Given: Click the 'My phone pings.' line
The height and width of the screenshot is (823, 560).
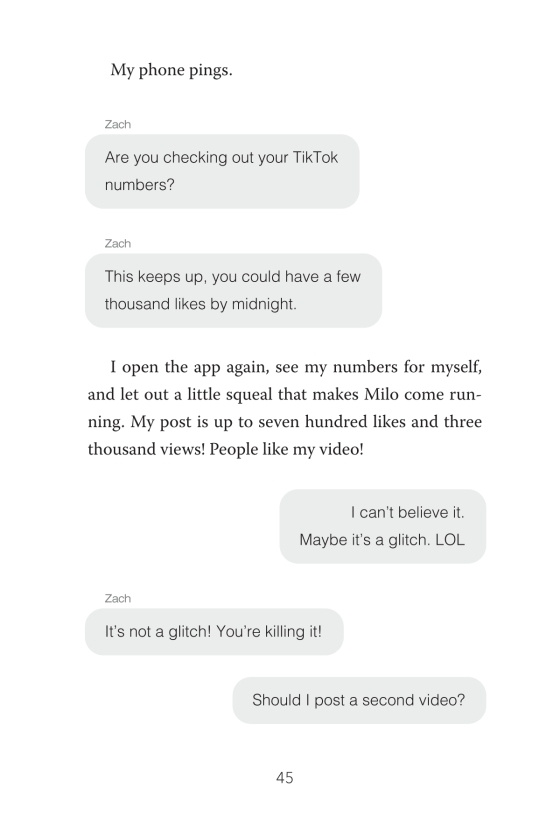Looking at the screenshot, I should point(171,70).
